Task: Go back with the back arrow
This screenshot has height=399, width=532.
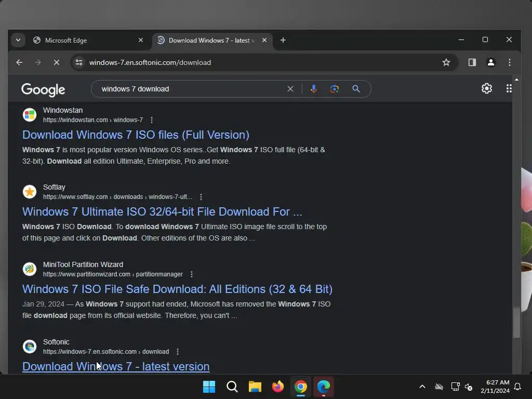Action: click(x=19, y=62)
